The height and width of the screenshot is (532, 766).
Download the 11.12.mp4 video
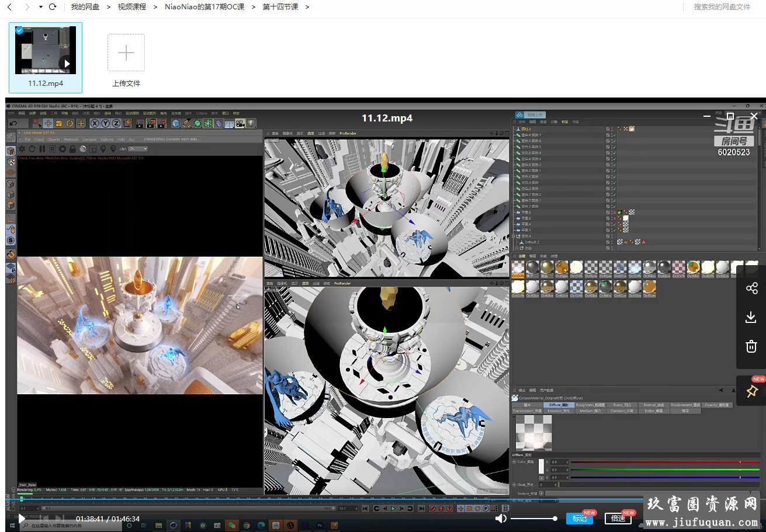[751, 317]
